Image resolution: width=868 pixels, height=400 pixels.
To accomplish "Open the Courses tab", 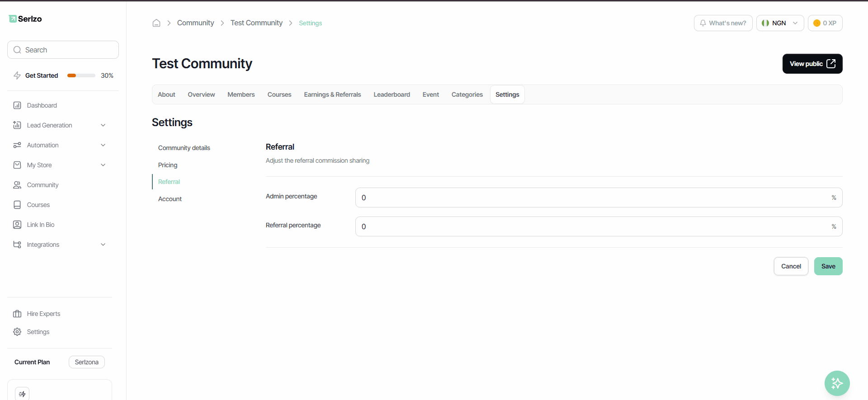I will (x=279, y=94).
